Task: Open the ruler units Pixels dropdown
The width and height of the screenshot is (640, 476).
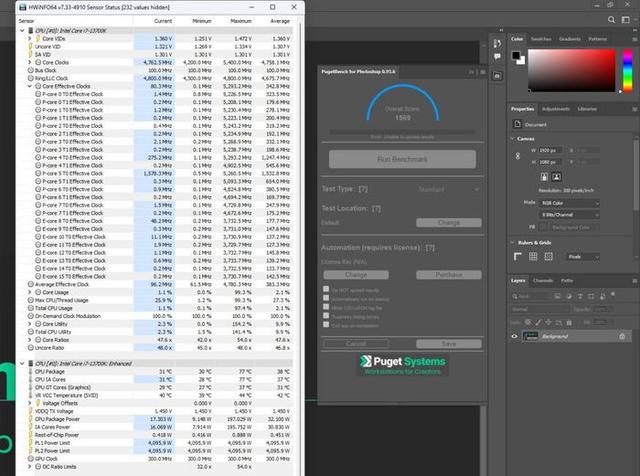Action: point(583,256)
